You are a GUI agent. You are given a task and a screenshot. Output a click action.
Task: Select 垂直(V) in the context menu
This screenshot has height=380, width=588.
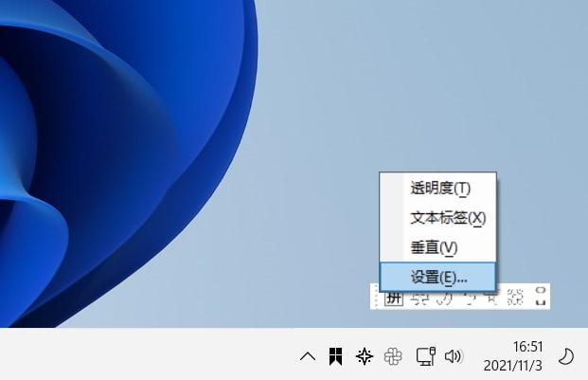tap(437, 247)
